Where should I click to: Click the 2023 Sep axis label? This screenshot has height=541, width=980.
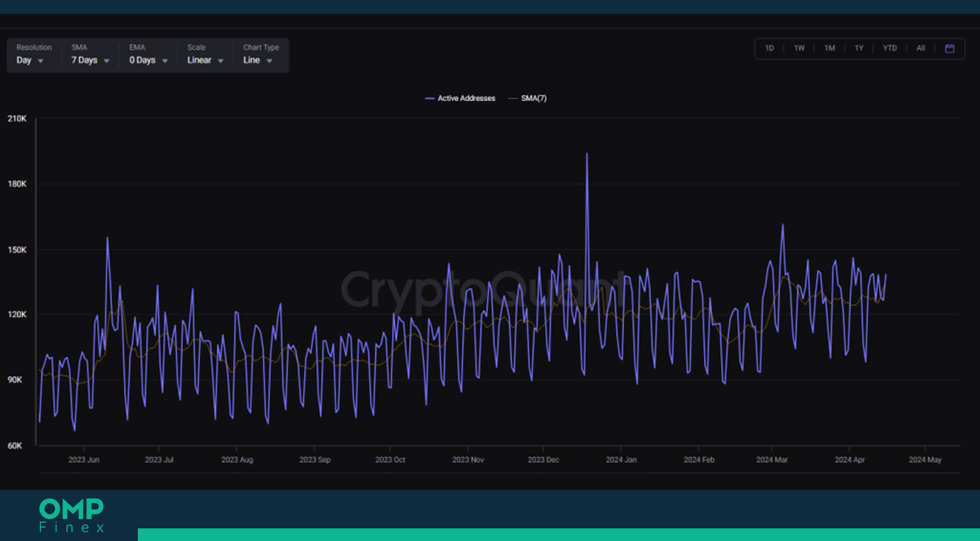[x=315, y=460]
